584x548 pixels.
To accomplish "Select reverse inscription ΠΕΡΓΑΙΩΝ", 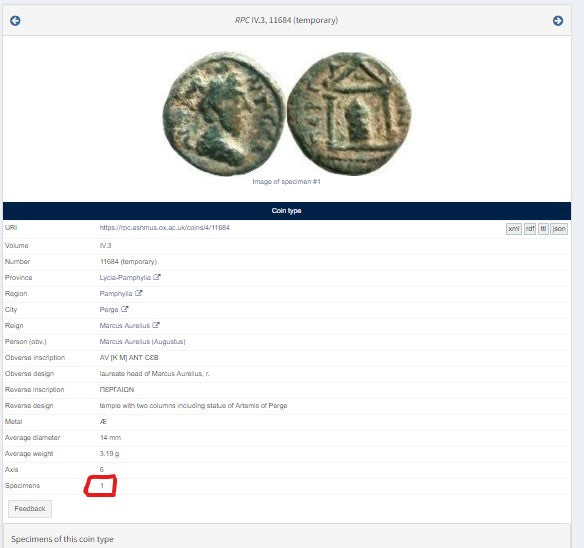I will pos(117,390).
